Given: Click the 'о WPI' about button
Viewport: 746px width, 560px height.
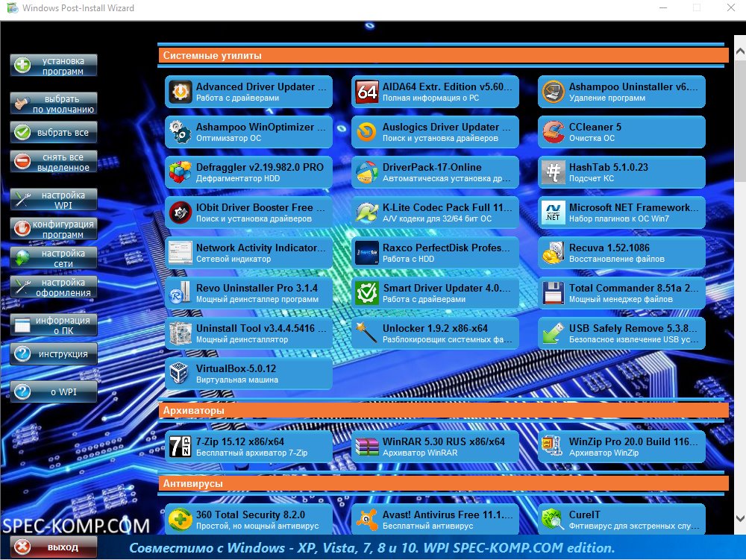Looking at the screenshot, I should [x=54, y=392].
